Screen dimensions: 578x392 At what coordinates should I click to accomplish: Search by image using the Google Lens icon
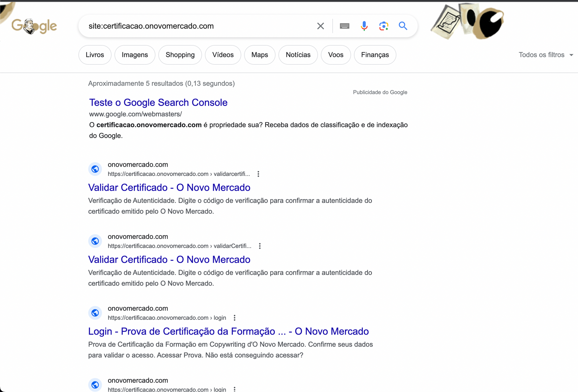coord(384,26)
